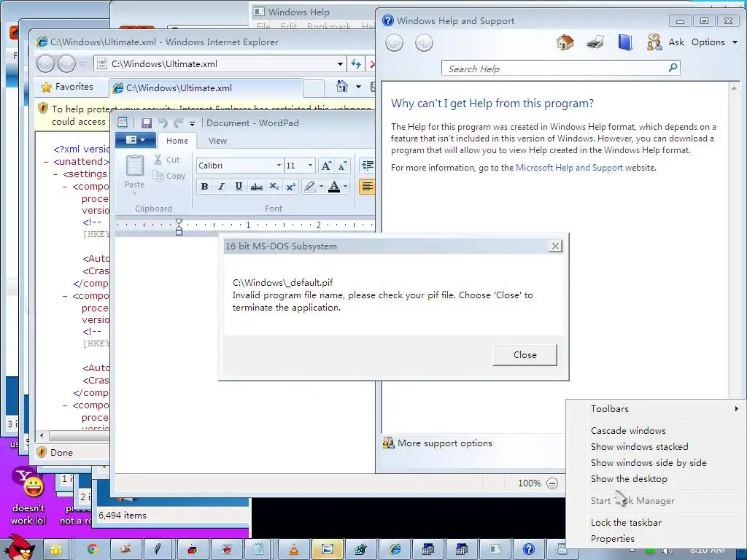
Task: Click the Grow font icon in WordPad
Action: click(x=326, y=166)
